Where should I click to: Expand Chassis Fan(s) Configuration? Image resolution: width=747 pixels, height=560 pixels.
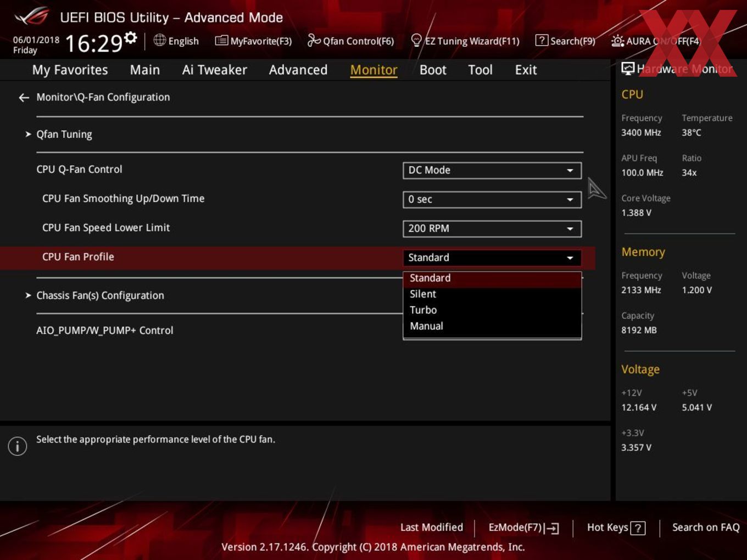(x=100, y=295)
